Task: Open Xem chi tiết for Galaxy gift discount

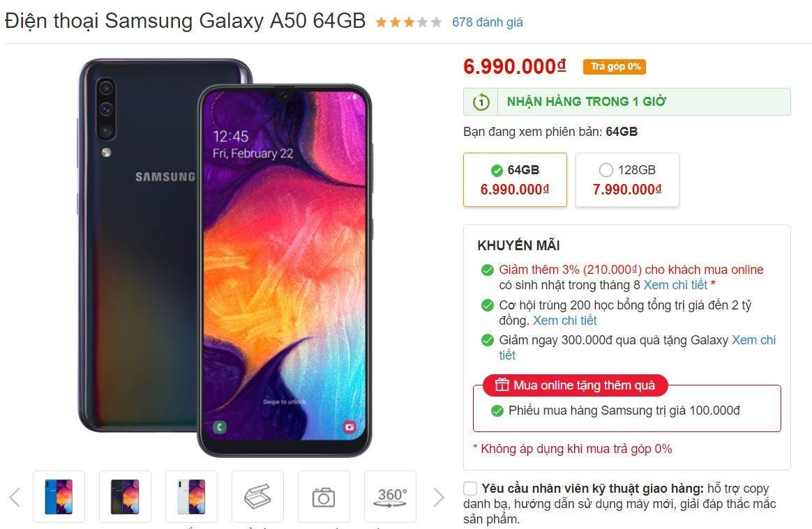Action: pyautogui.click(x=637, y=347)
